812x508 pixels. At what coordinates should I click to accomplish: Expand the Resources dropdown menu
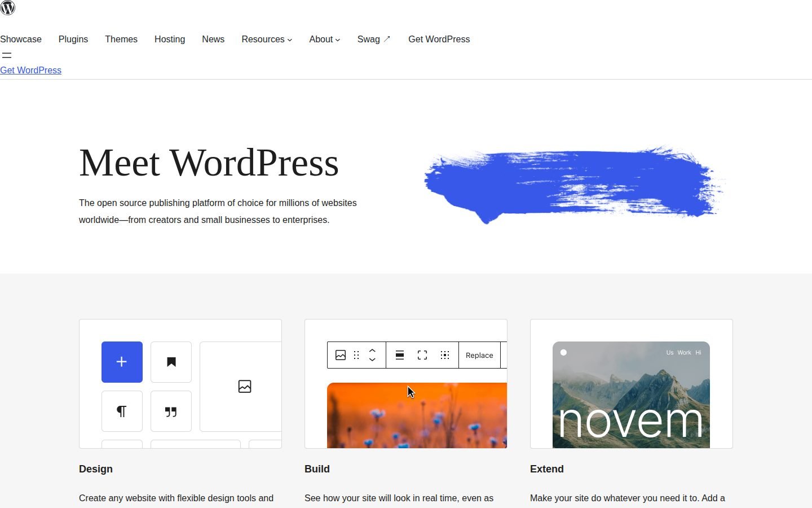point(267,39)
